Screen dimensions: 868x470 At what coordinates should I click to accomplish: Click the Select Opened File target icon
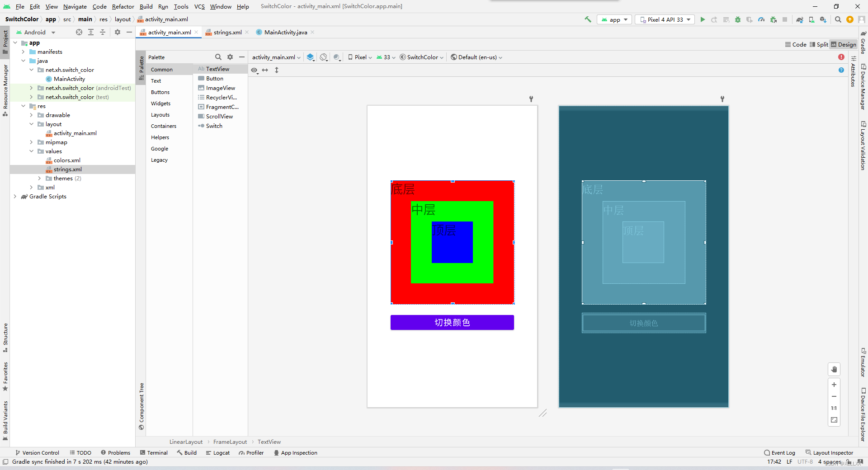coord(79,32)
